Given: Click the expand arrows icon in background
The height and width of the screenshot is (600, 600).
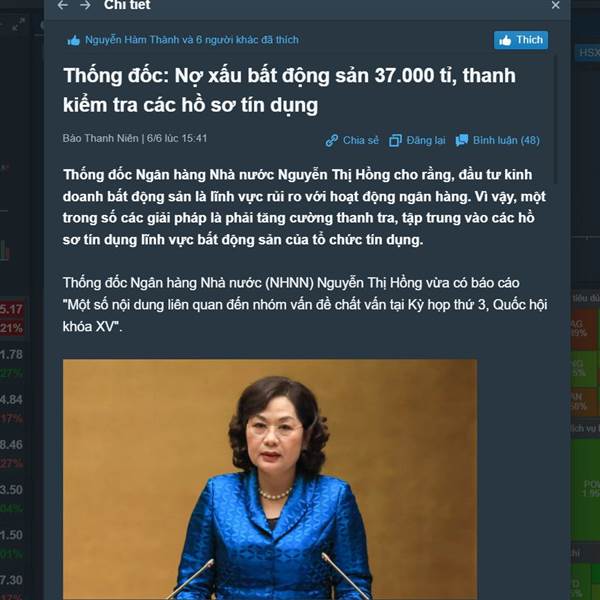Looking at the screenshot, I should point(18,24).
